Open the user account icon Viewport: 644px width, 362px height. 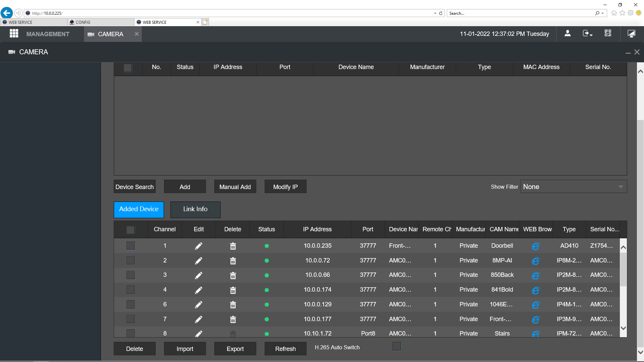click(568, 34)
